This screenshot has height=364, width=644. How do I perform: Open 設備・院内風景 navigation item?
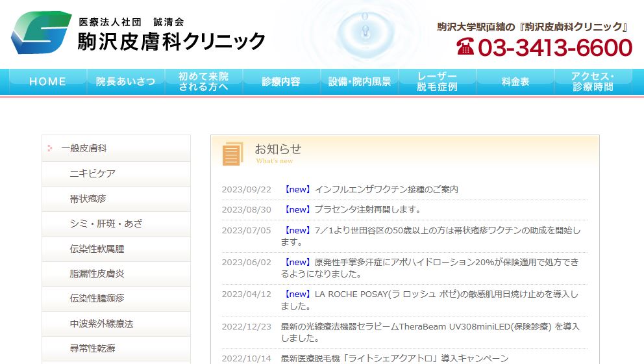click(359, 82)
